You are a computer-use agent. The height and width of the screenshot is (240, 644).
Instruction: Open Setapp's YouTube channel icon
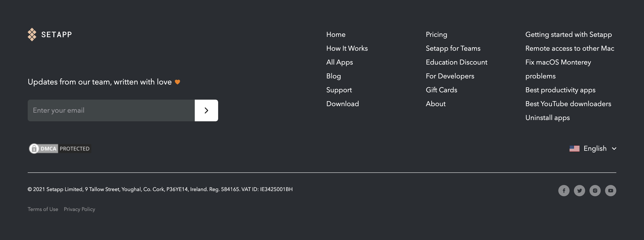click(x=610, y=190)
